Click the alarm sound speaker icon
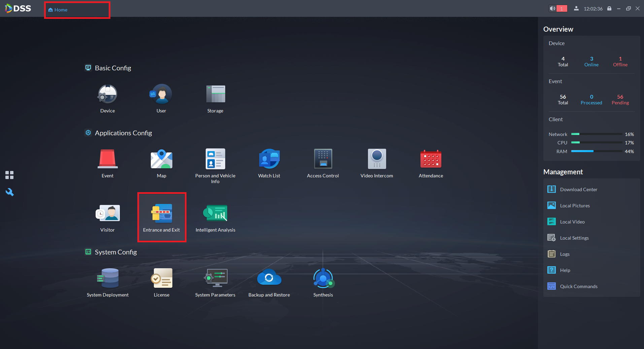 [x=552, y=9]
